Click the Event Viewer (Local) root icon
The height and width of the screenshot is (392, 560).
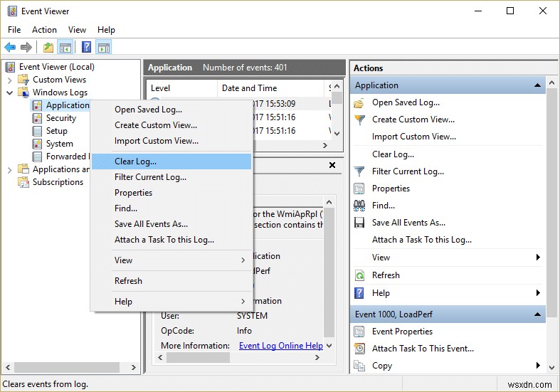tap(11, 67)
